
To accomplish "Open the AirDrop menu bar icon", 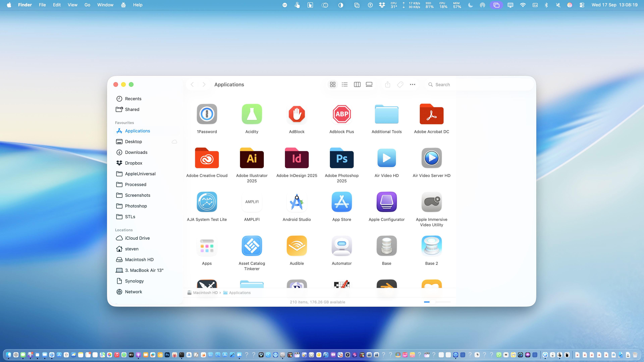I will pyautogui.click(x=482, y=5).
